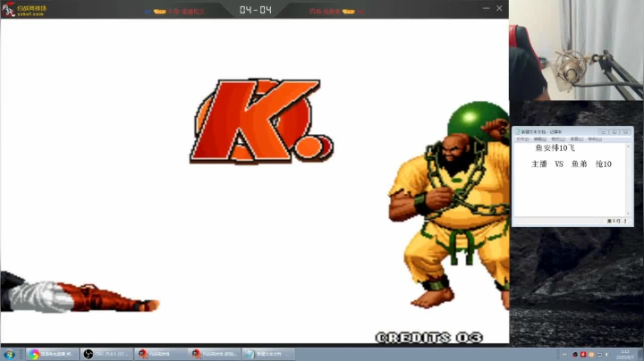Maximize the Notepad window
This screenshot has height=361, width=644.
614,132
